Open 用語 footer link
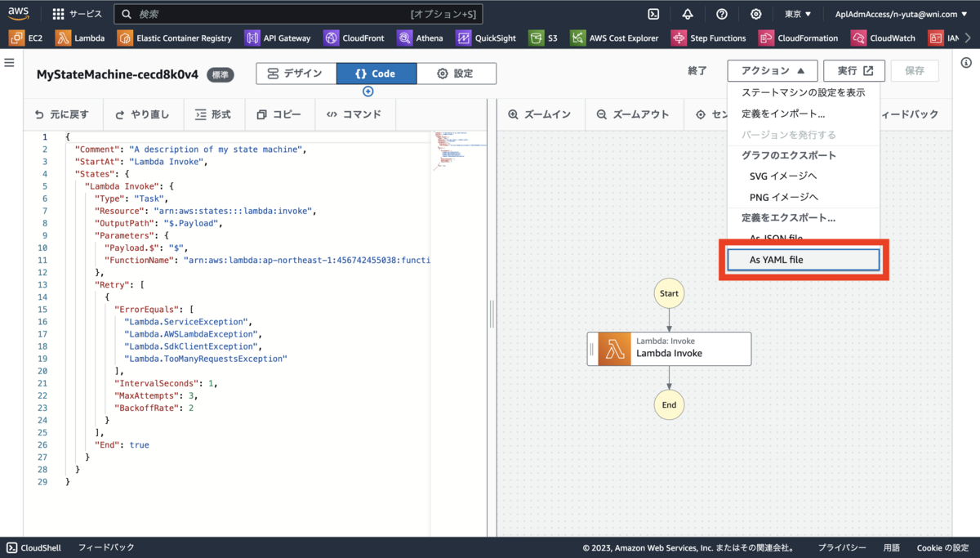980x558 pixels. coord(891,547)
